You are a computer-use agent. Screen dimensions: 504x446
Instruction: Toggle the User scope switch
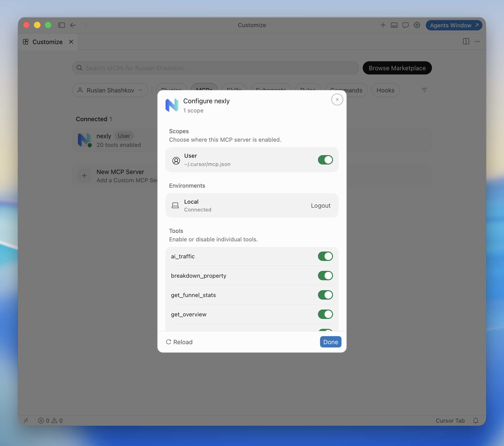(x=325, y=160)
